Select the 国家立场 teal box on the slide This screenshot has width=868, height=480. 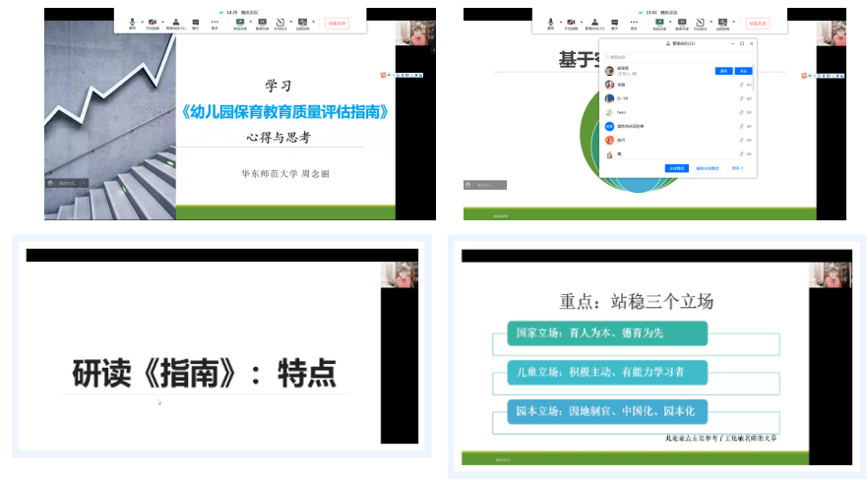[x=607, y=333]
